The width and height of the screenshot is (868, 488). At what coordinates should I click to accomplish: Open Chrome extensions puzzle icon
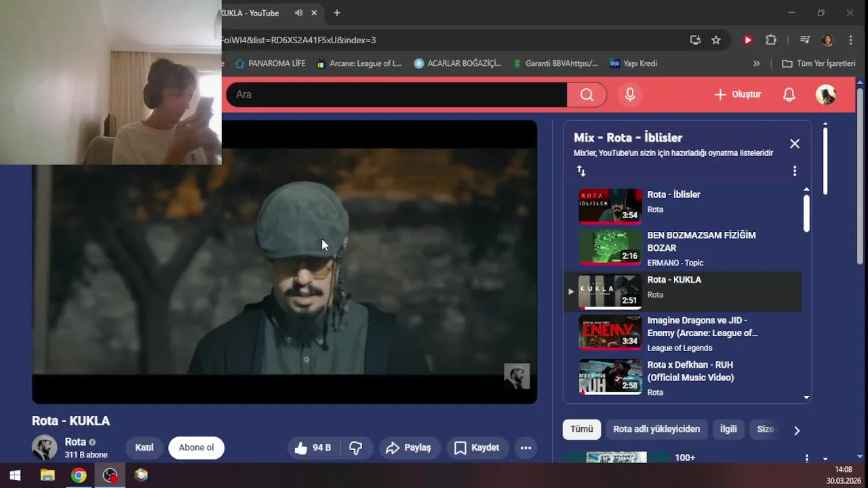(x=771, y=40)
